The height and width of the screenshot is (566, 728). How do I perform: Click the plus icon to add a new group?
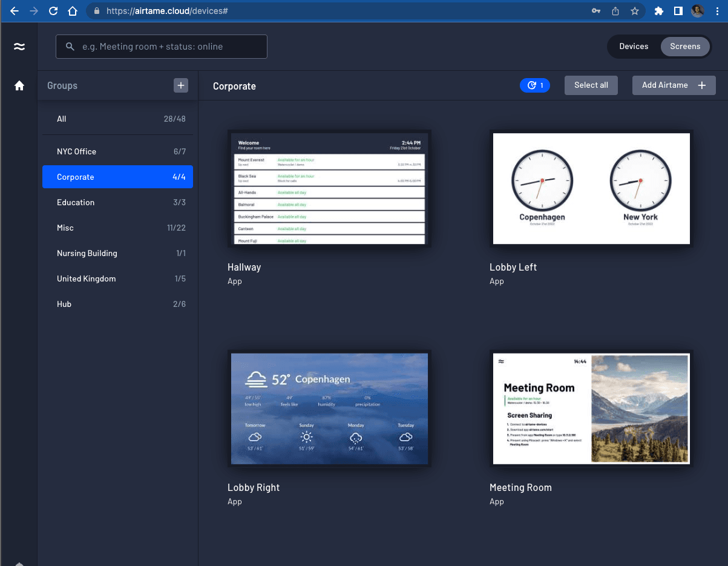click(180, 85)
